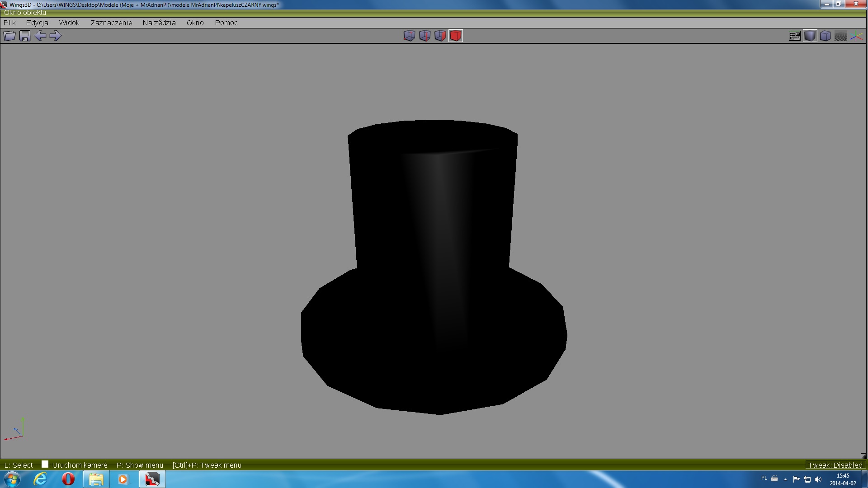Toggle orthographic/perspective cube view
868x488 pixels.
[825, 36]
